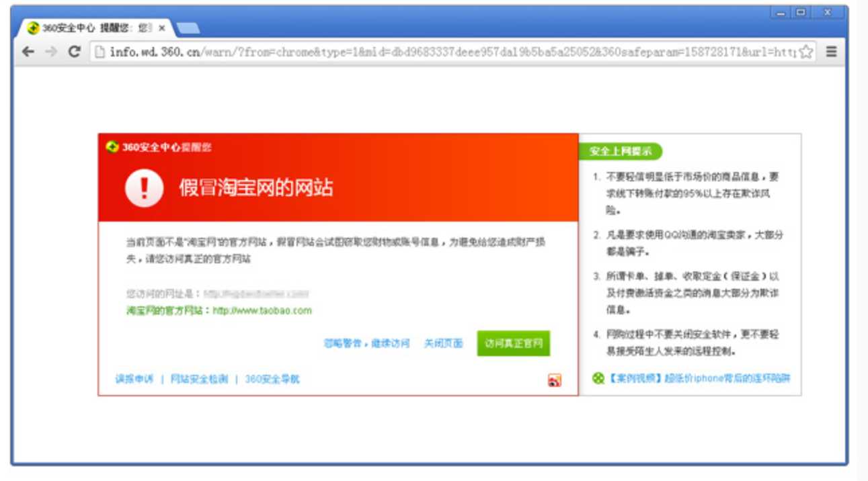Open the Chrome hamburger menu
This screenshot has width=868, height=481.
(832, 52)
